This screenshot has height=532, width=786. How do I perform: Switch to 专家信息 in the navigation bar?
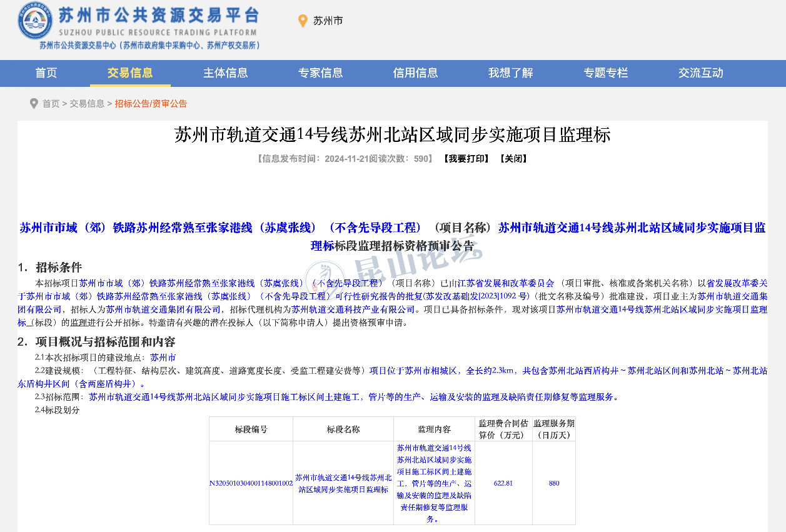tap(320, 73)
